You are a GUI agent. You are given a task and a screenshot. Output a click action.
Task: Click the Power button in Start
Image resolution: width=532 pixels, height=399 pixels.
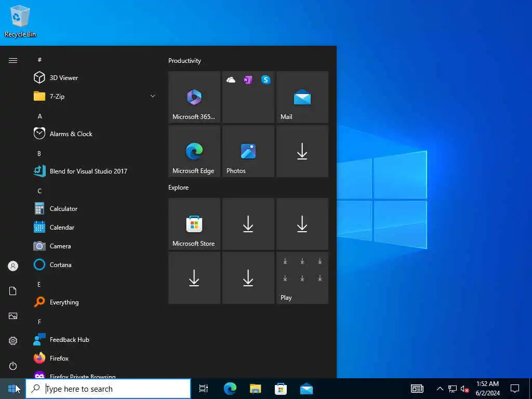click(13, 366)
